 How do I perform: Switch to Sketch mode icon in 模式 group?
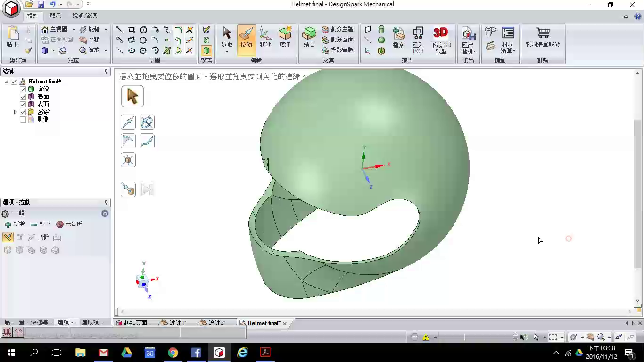[206, 30]
